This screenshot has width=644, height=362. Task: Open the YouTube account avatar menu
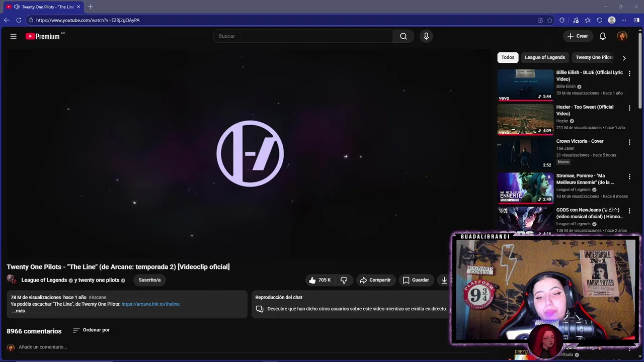click(x=622, y=36)
